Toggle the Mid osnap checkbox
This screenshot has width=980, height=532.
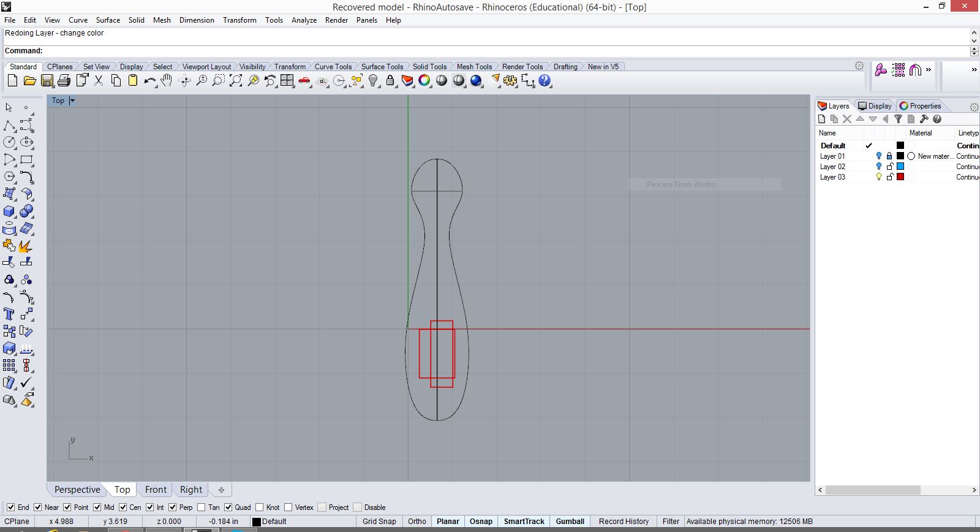(x=97, y=507)
